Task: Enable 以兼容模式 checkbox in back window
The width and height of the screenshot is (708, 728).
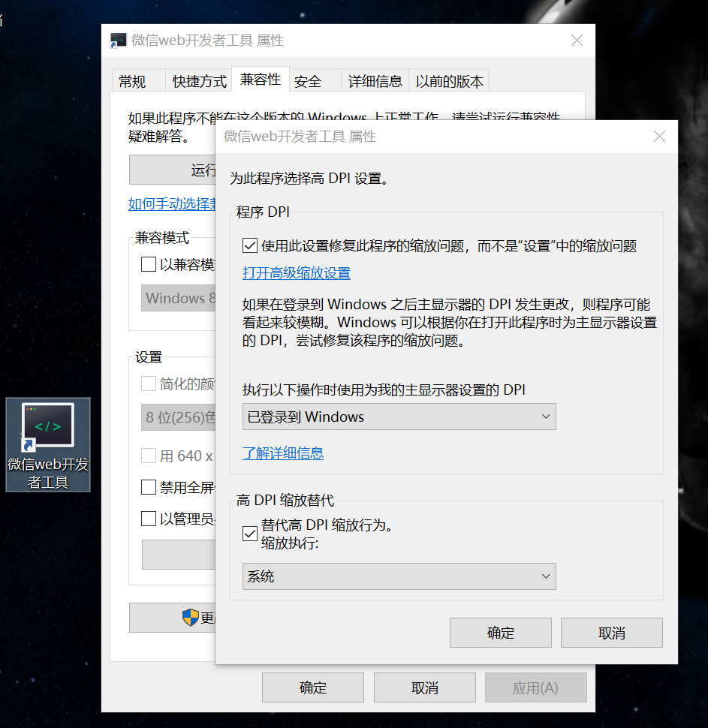Action: [x=149, y=264]
